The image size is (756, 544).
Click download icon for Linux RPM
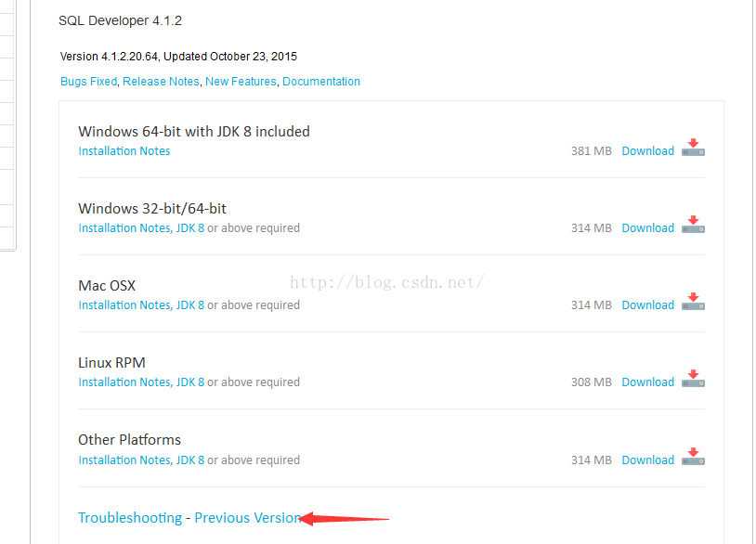[x=693, y=379]
